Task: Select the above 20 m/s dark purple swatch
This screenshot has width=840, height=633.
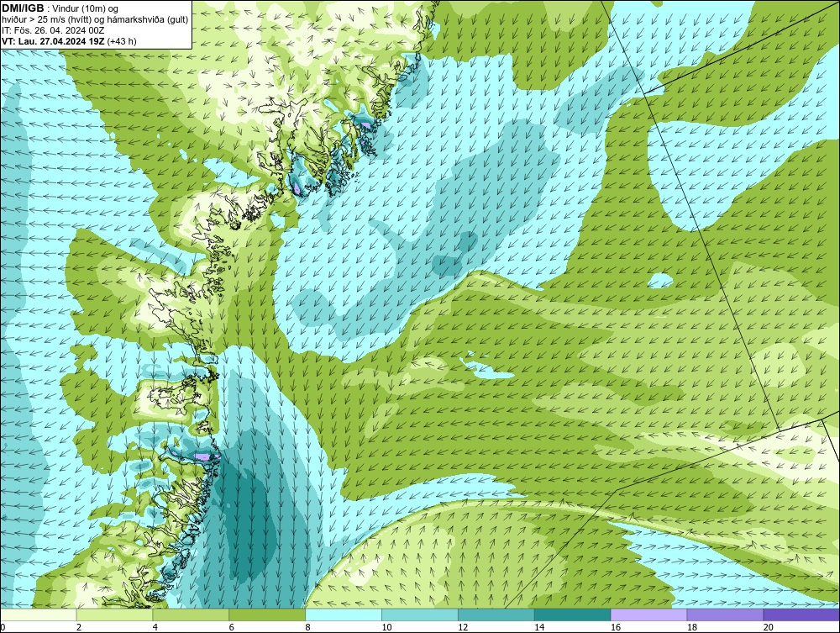Action: point(801,615)
